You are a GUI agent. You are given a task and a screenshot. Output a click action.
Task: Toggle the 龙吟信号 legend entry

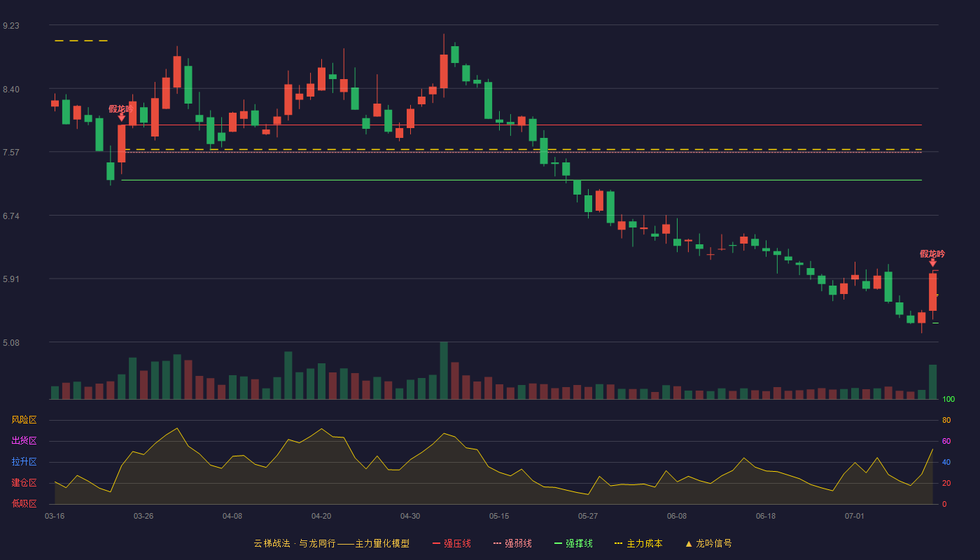click(708, 543)
